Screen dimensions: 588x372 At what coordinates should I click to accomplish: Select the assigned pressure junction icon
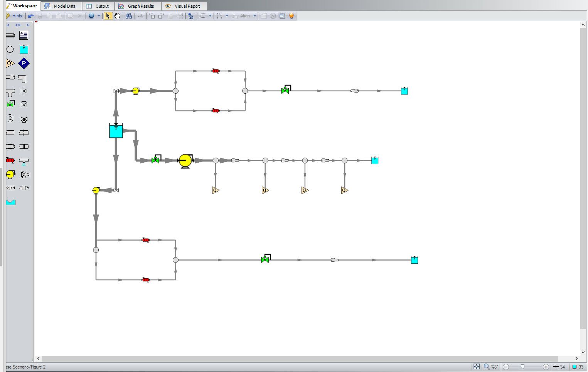point(24,63)
